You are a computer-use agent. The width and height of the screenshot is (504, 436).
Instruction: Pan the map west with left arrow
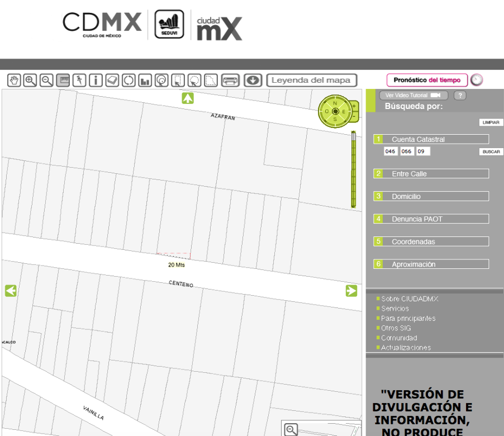pos(11,291)
